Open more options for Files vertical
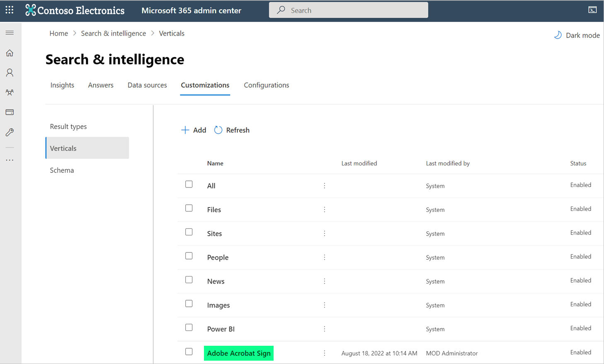 pos(325,210)
